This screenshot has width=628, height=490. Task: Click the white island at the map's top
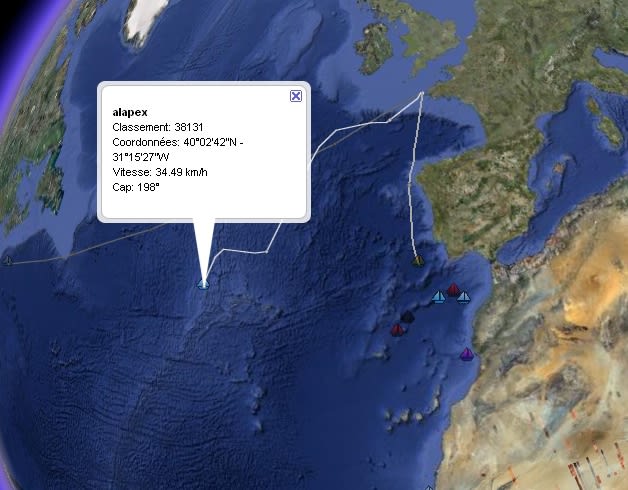coord(144,18)
